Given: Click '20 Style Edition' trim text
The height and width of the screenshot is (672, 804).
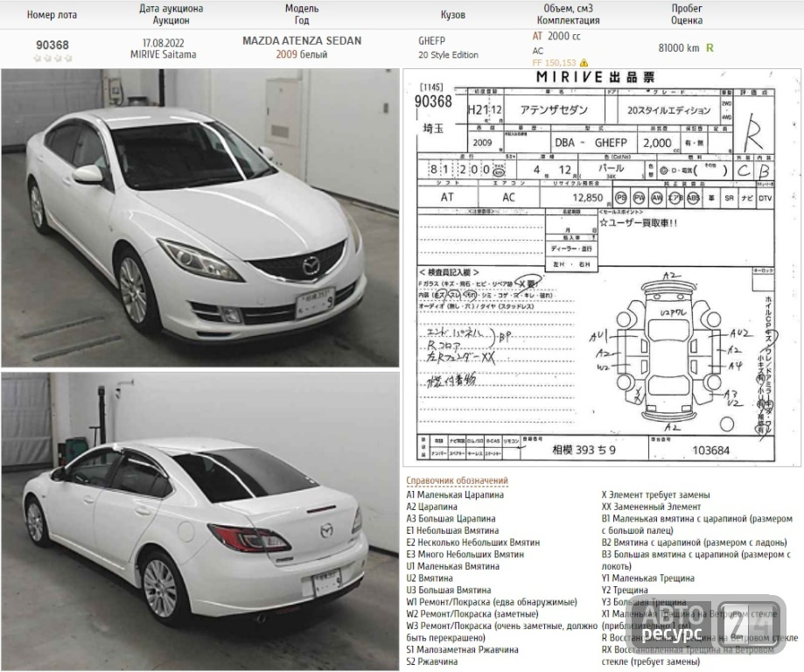Looking at the screenshot, I should [448, 55].
